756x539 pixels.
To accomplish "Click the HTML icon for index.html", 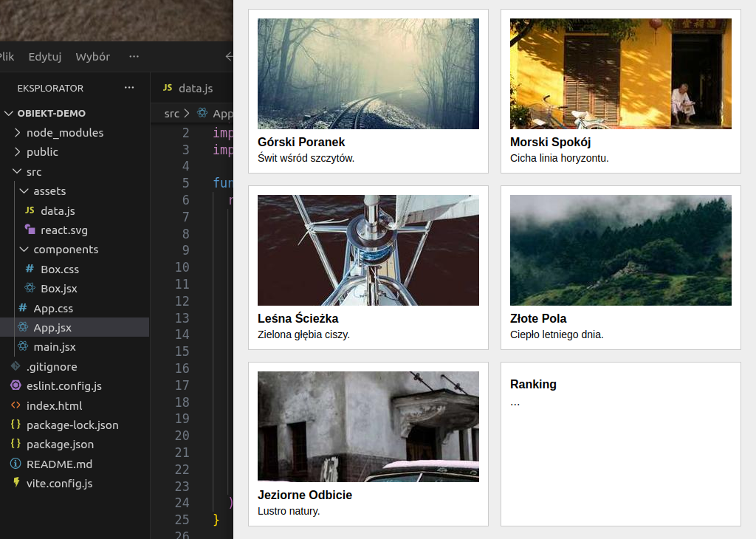I will (x=16, y=405).
